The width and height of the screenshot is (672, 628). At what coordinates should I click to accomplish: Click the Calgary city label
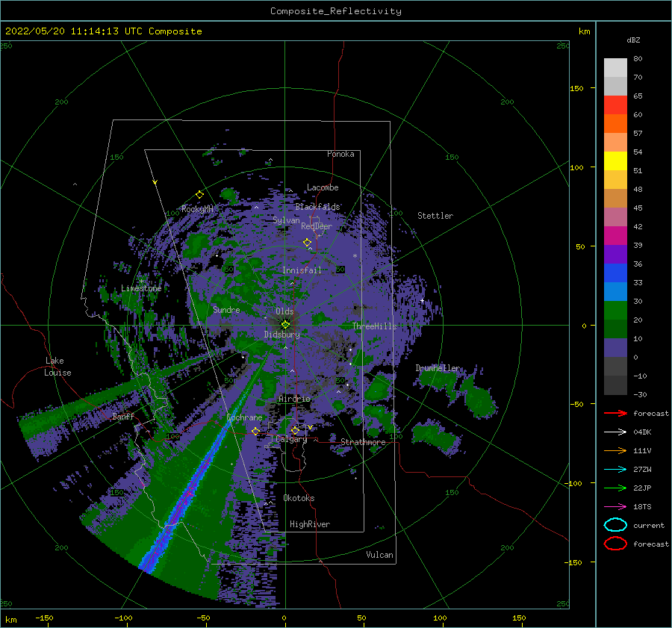291,439
